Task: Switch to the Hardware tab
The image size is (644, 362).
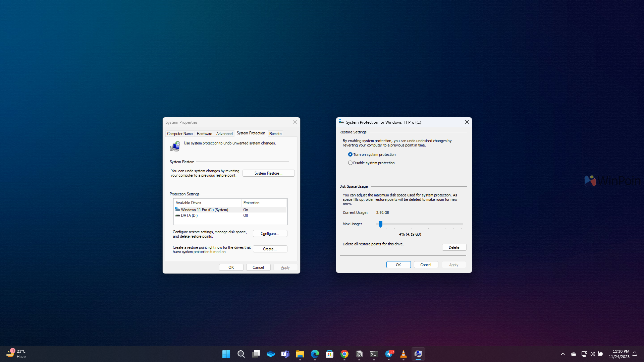Action: pyautogui.click(x=204, y=134)
